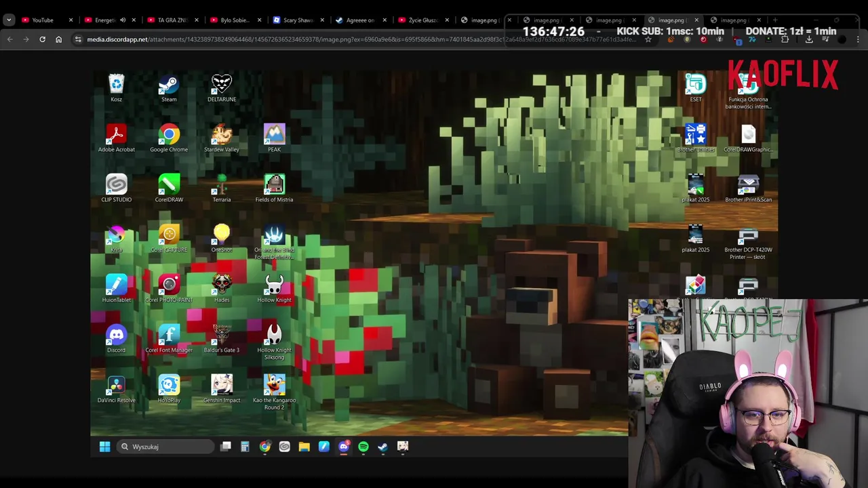Click the CorelDRAW desktop shortcut
Screen dimensions: 868x488
pos(169,189)
